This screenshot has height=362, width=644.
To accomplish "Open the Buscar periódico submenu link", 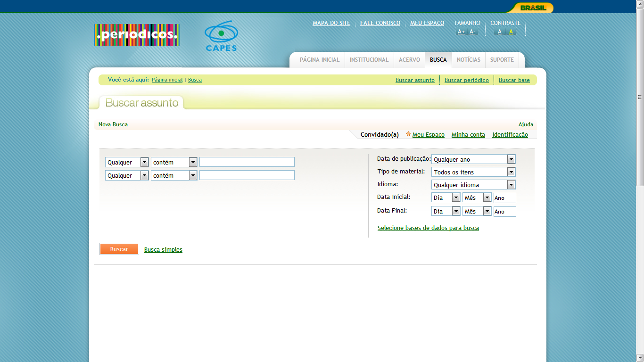I will 467,80.
